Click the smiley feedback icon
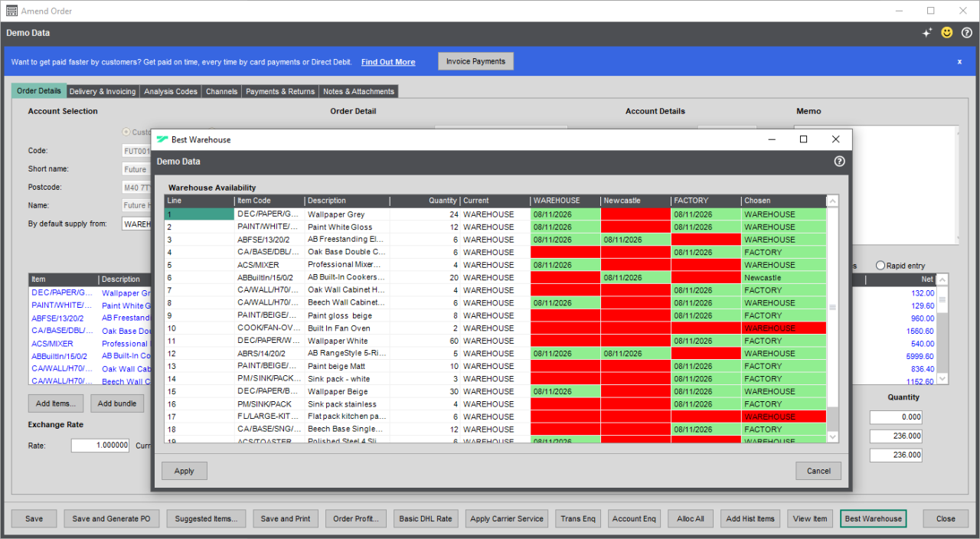Screen dimensions: 980x539 [947, 33]
